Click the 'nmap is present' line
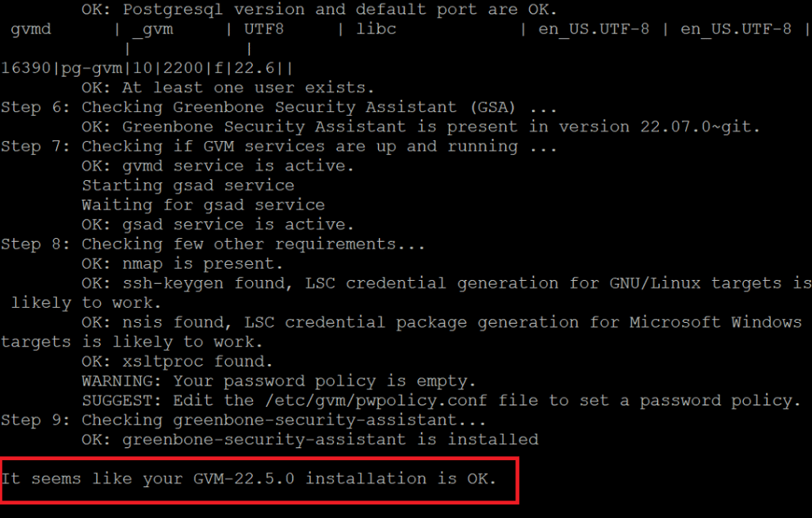This screenshot has width=812, height=518. (182, 263)
